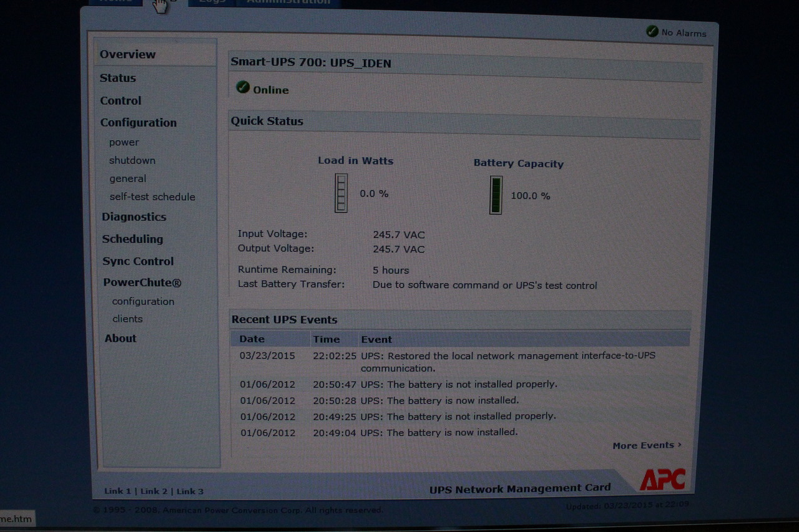
Task: Open the Status section
Action: point(118,78)
